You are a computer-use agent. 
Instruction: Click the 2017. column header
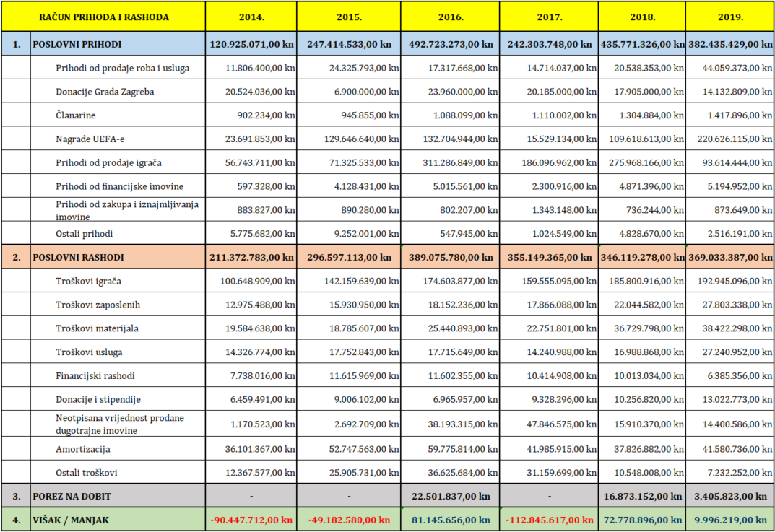coord(550,17)
